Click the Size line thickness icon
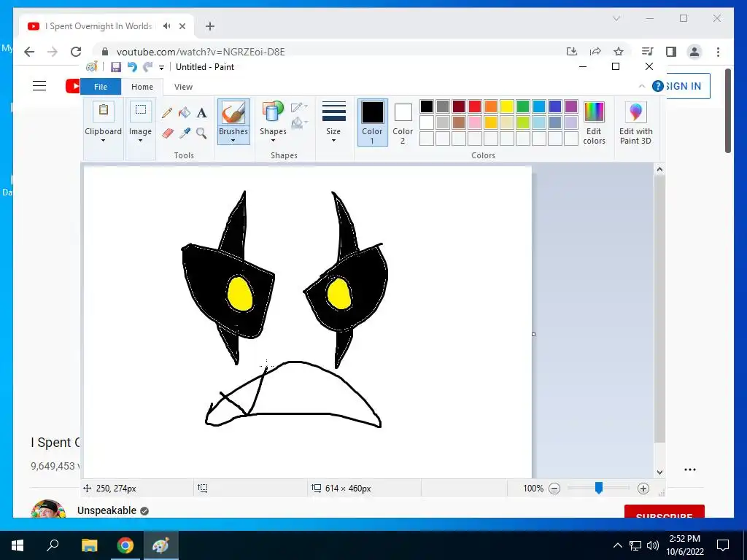 pos(333,112)
